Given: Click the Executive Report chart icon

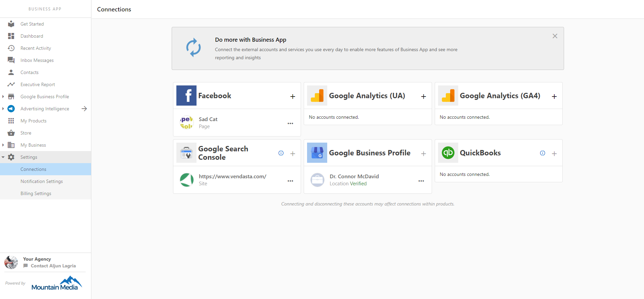Looking at the screenshot, I should tap(11, 84).
